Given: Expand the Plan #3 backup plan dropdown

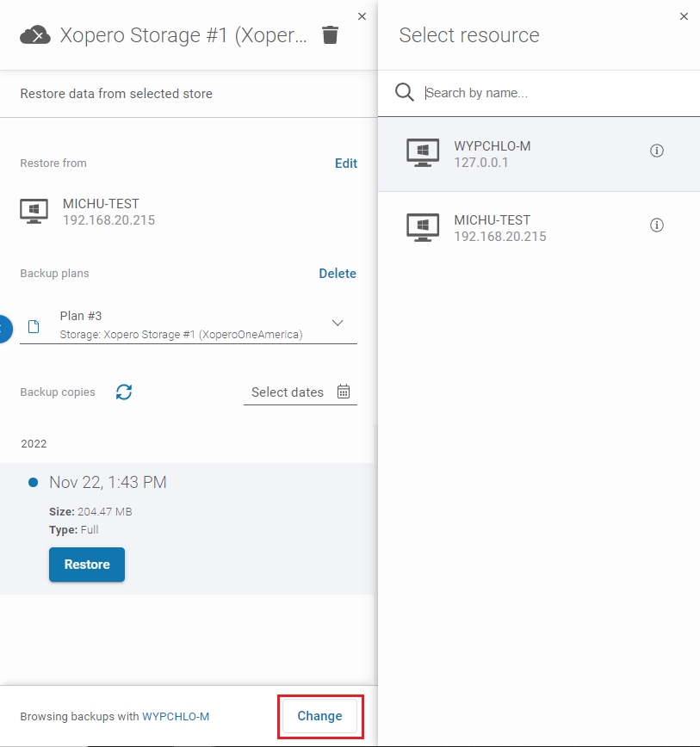Looking at the screenshot, I should click(338, 324).
